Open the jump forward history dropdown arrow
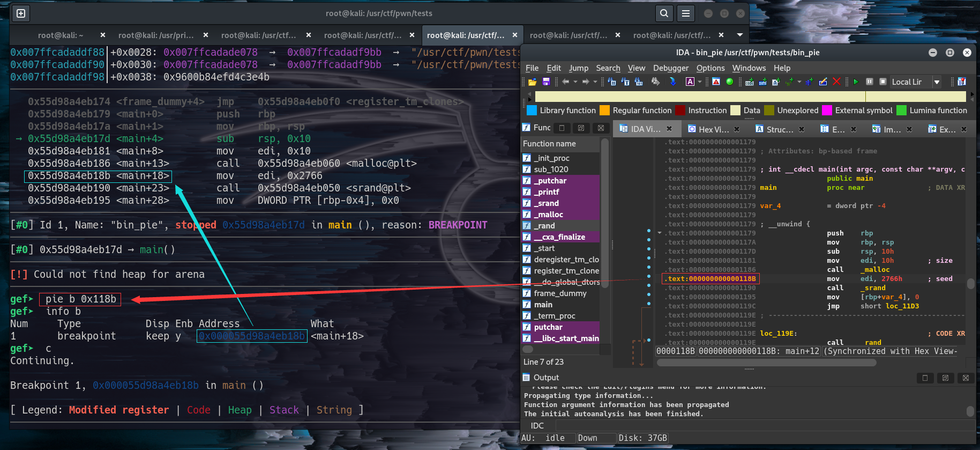 pyautogui.click(x=595, y=82)
